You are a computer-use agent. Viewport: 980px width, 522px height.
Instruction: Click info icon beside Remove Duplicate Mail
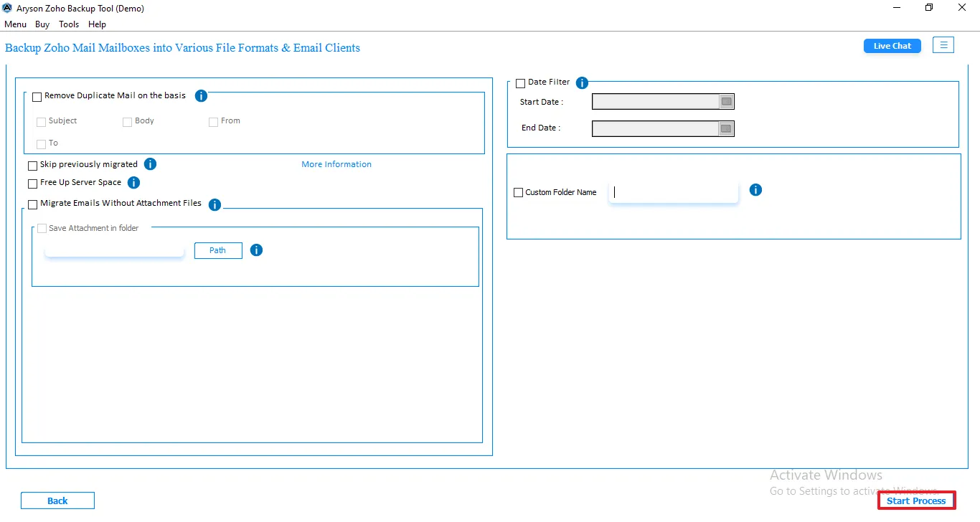pyautogui.click(x=202, y=95)
